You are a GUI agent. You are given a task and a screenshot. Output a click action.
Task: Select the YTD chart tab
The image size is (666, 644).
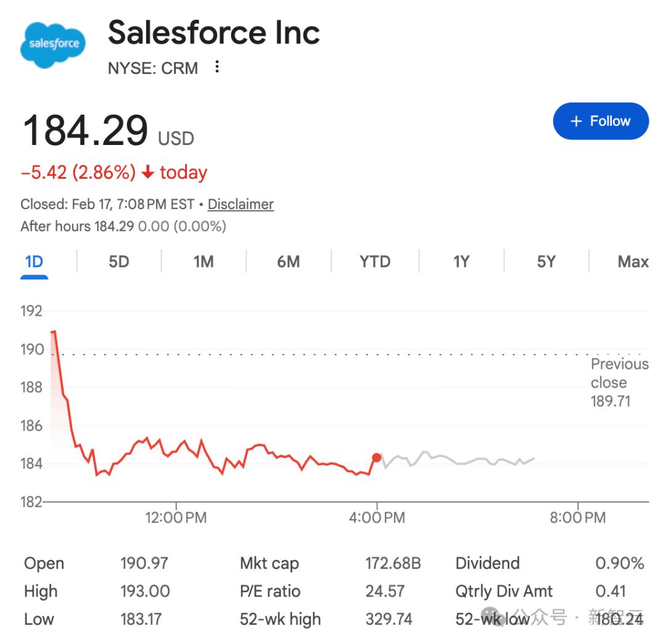(x=375, y=262)
